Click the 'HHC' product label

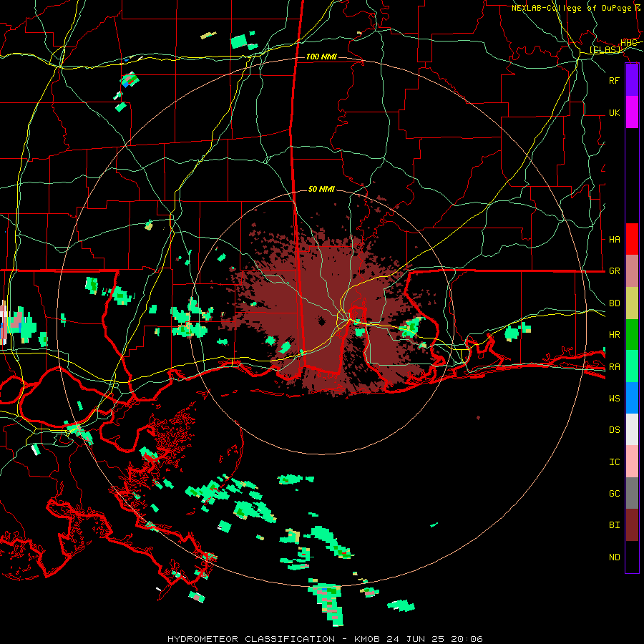pyautogui.click(x=629, y=43)
